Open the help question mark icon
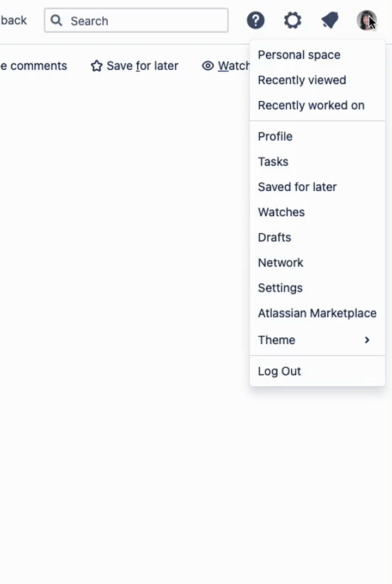The height and width of the screenshot is (584, 392). click(255, 20)
